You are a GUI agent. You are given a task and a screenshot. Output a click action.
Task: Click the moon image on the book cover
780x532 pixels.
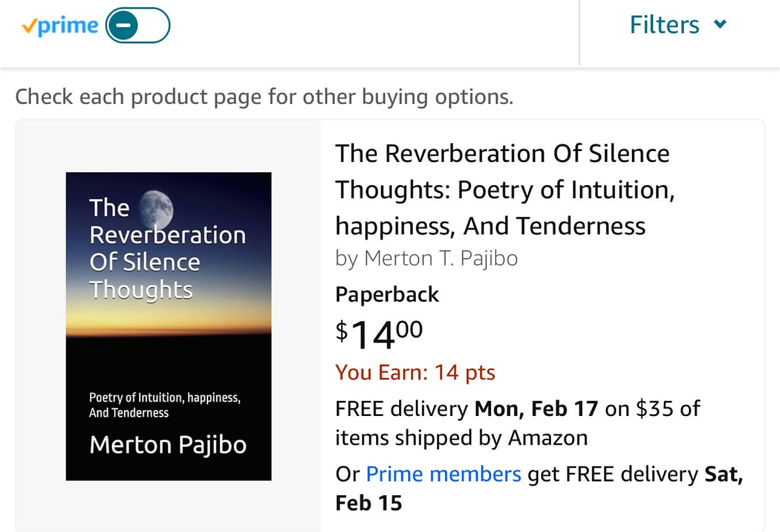(x=156, y=209)
